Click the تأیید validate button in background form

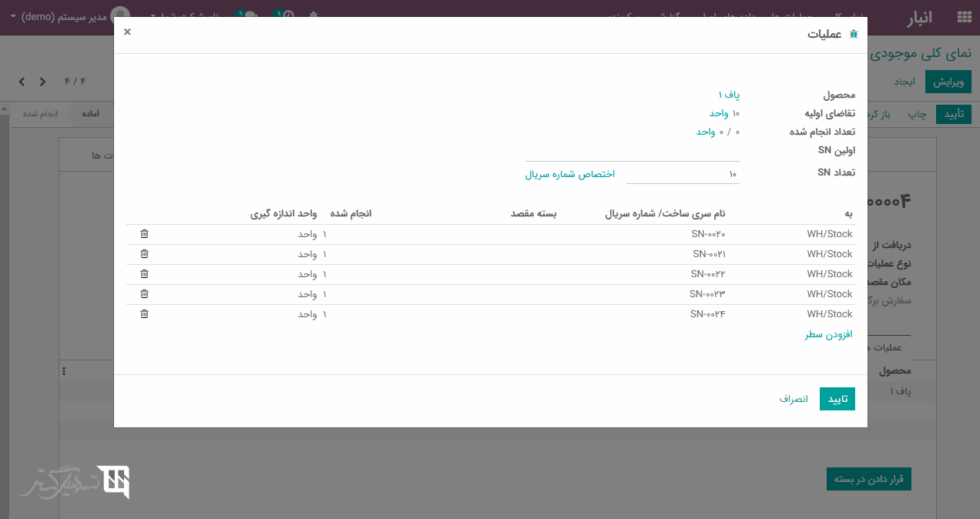(954, 115)
